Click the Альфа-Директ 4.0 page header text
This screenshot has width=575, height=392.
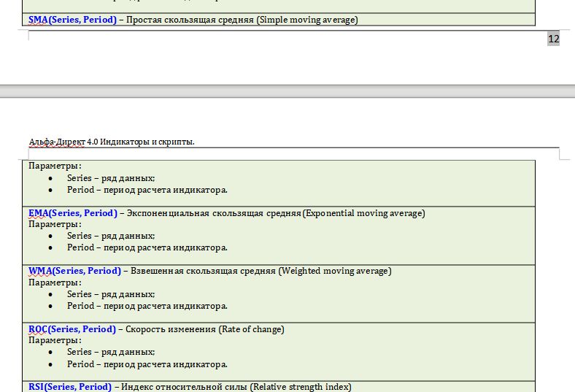click(x=112, y=142)
